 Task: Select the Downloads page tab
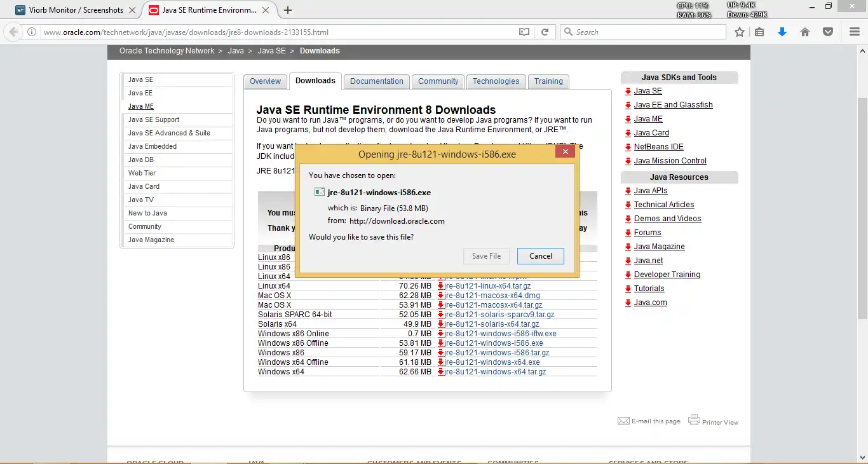(315, 81)
